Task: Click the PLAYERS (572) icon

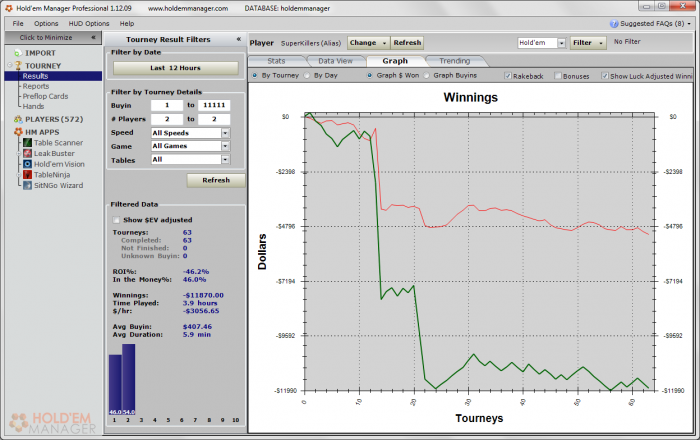Action: (x=18, y=119)
